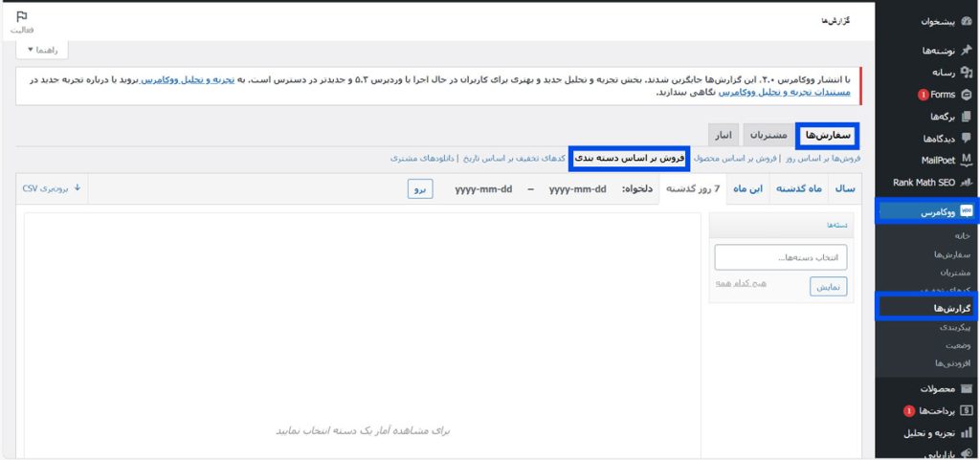The width and height of the screenshot is (980, 460).
Task: Click the ووکامرس Woo icon
Action: (967, 211)
